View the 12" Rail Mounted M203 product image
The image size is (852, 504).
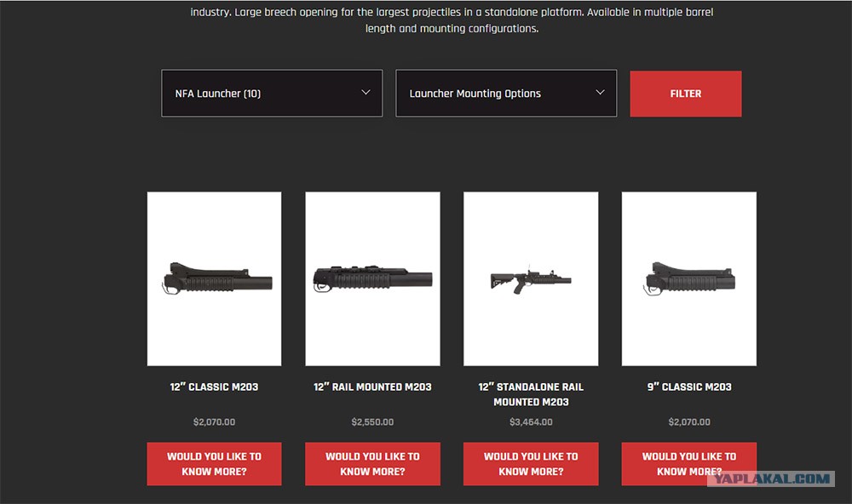pyautogui.click(x=372, y=278)
